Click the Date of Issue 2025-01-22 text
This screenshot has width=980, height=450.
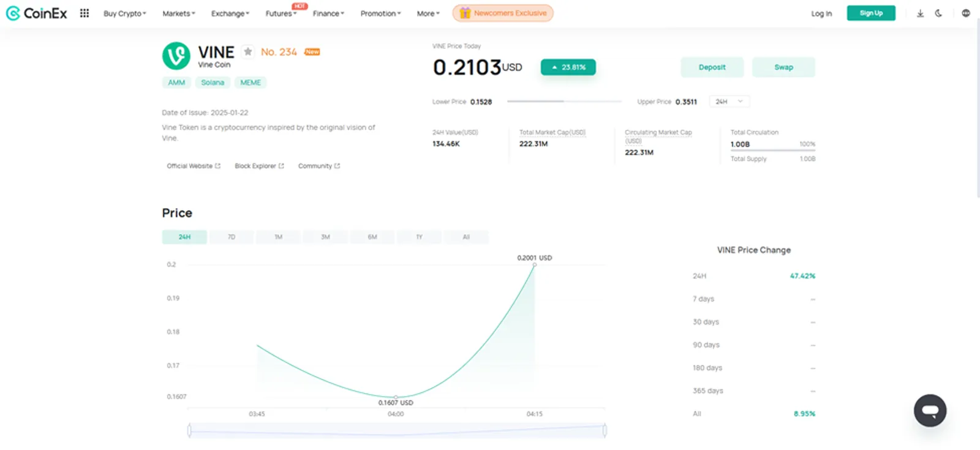coord(205,113)
